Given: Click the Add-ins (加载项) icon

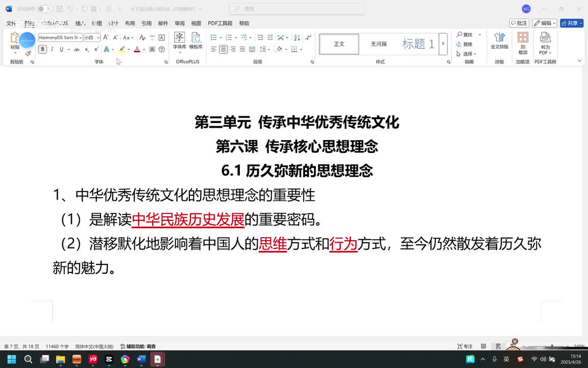Looking at the screenshot, I should [523, 43].
